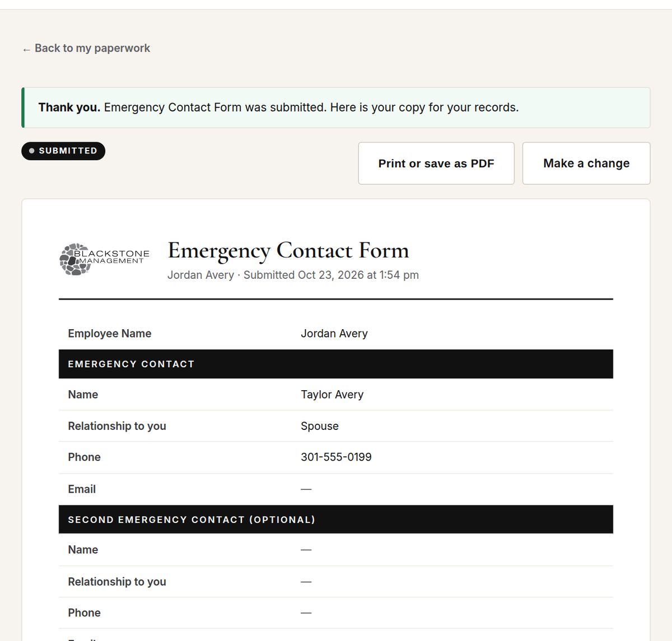Click the second contact Phone label
The image size is (672, 641).
point(85,613)
